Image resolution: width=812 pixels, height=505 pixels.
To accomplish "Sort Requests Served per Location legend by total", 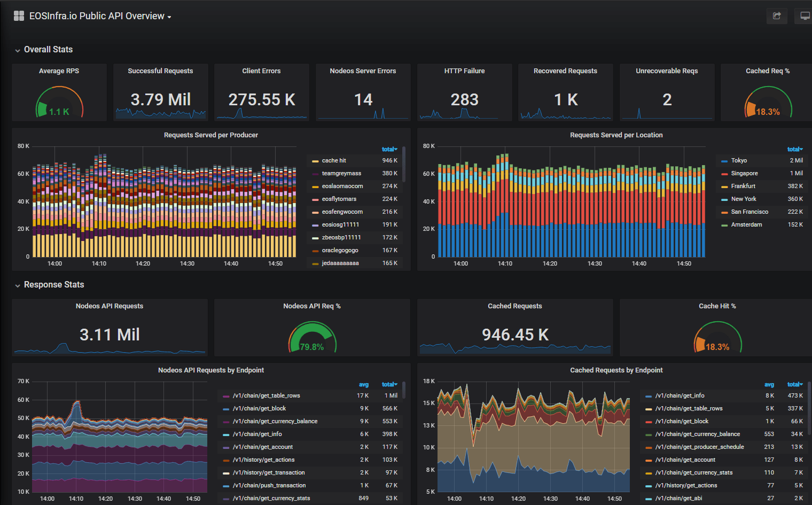I will (794, 149).
